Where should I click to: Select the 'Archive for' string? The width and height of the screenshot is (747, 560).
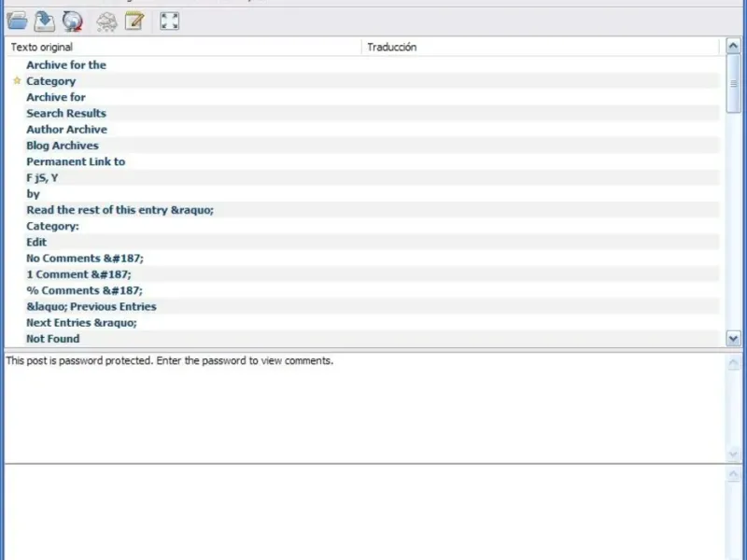[362, 97]
